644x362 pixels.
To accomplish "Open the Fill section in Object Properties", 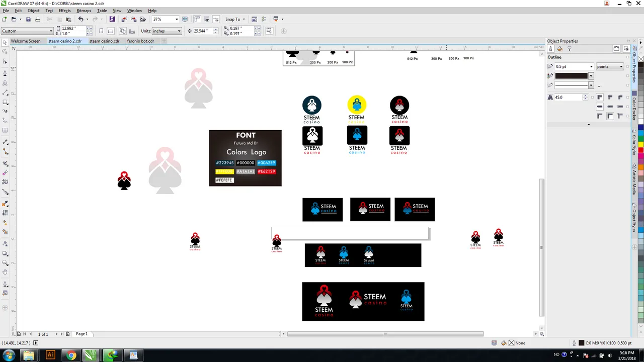I will [559, 49].
